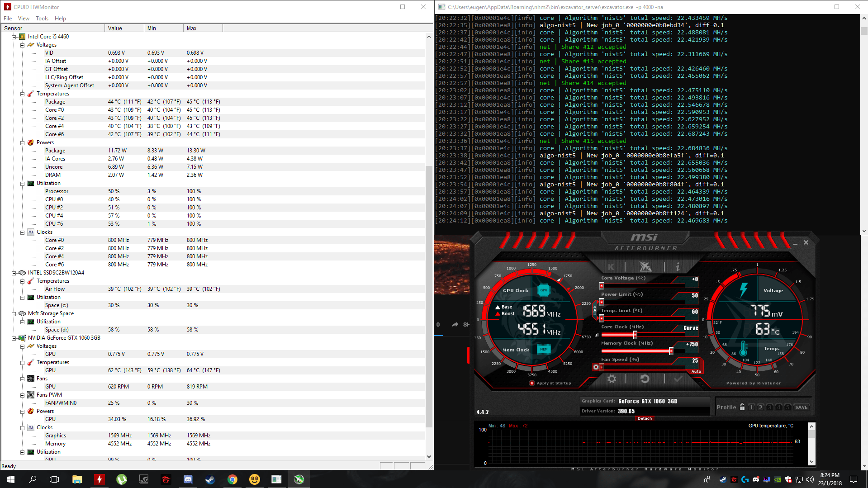The width and height of the screenshot is (868, 488).
Task: Toggle Auto fan speed mode
Action: 695,371
